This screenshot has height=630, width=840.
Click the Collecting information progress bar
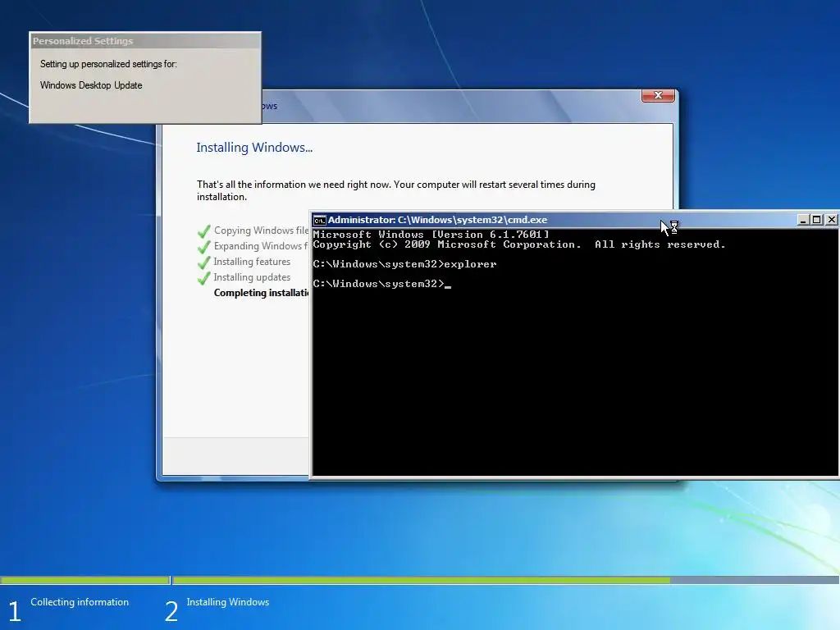(84, 580)
